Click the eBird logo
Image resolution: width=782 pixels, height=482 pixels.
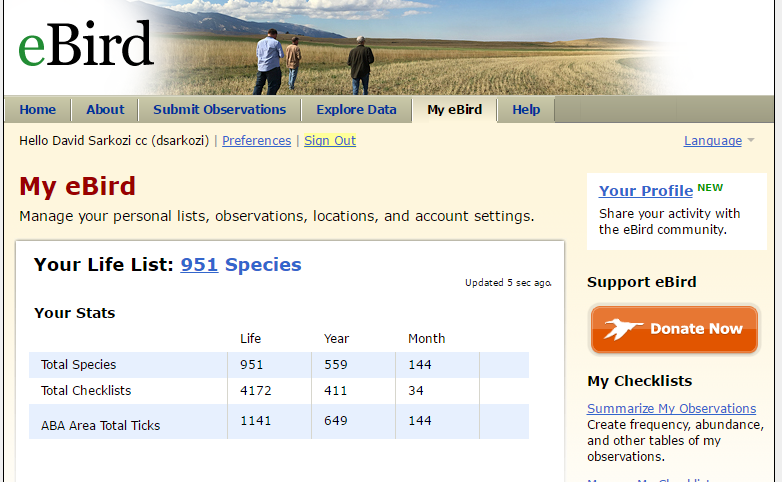tap(86, 43)
